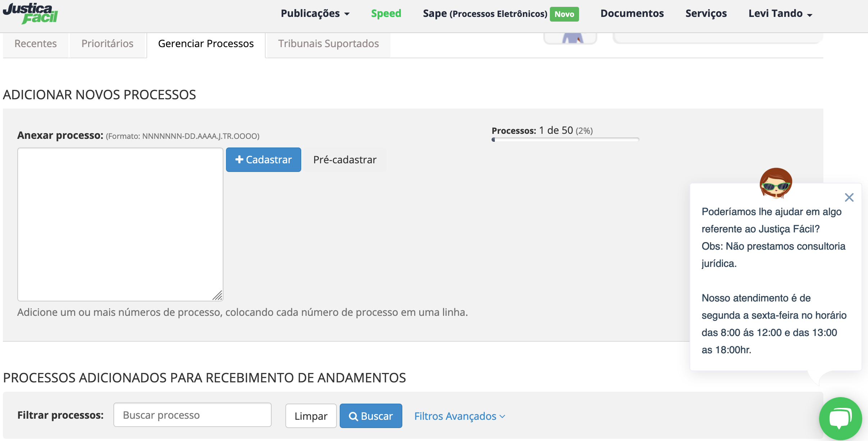The width and height of the screenshot is (868, 441).
Task: Switch to the Recentes tab
Action: click(x=36, y=44)
